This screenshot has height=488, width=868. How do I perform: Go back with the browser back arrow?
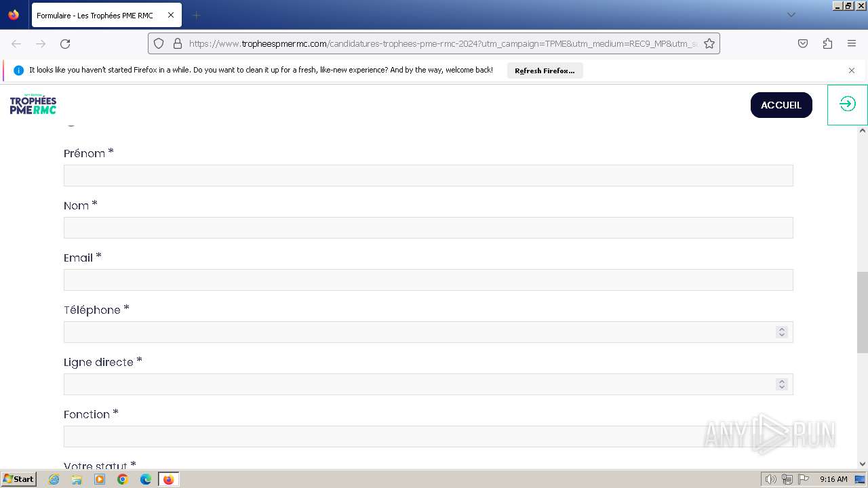point(16,43)
